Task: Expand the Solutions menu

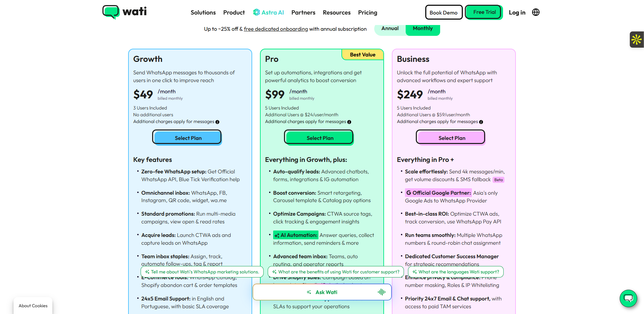Action: pyautogui.click(x=203, y=13)
